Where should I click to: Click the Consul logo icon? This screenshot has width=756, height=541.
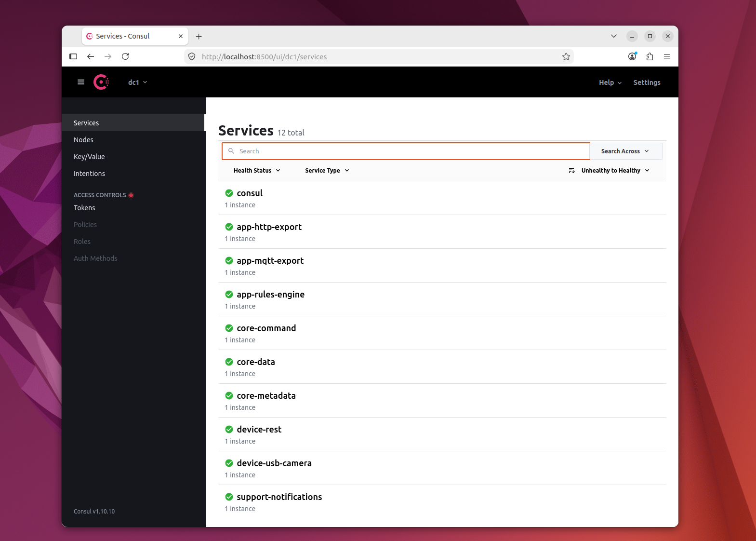(x=101, y=82)
